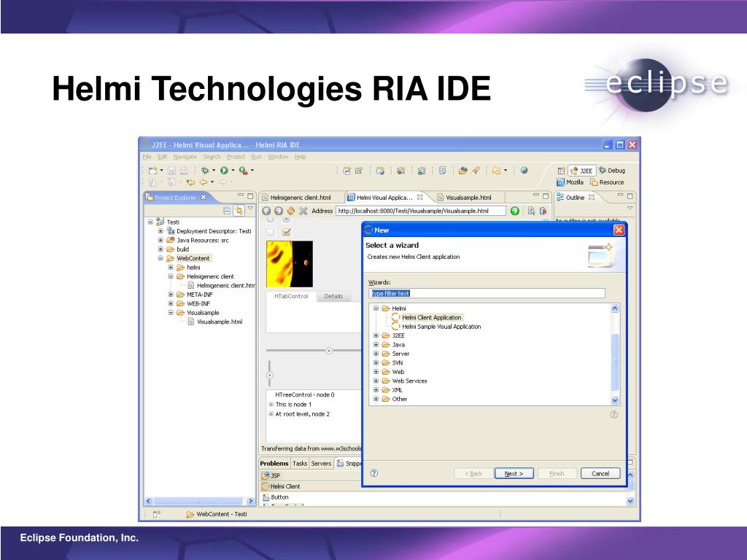
Task: Close the Project Explorer view tab
Action: click(x=204, y=197)
